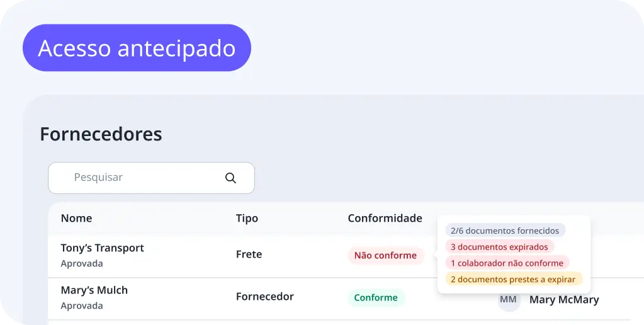Screen dimensions: 644x325
Task: Open the Tony's Transport supplier row
Action: click(102, 248)
